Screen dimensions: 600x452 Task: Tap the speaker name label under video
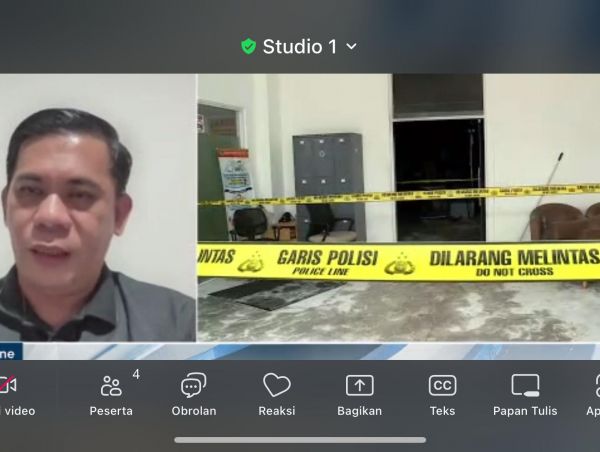pos(10,351)
